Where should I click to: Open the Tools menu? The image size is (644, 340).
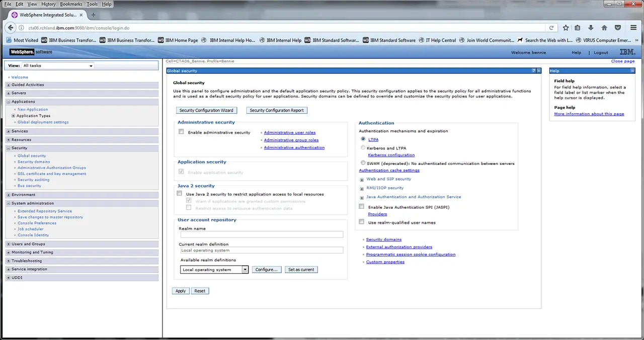(92, 4)
